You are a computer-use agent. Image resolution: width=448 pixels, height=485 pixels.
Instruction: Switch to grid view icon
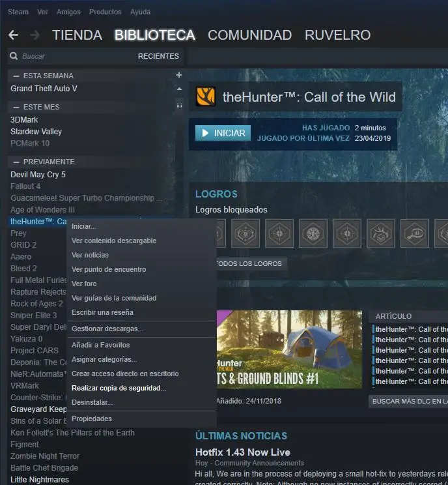[x=179, y=106]
